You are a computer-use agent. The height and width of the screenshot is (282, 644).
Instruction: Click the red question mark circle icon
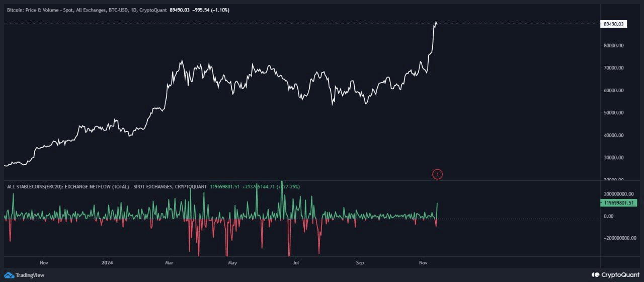coord(437,174)
